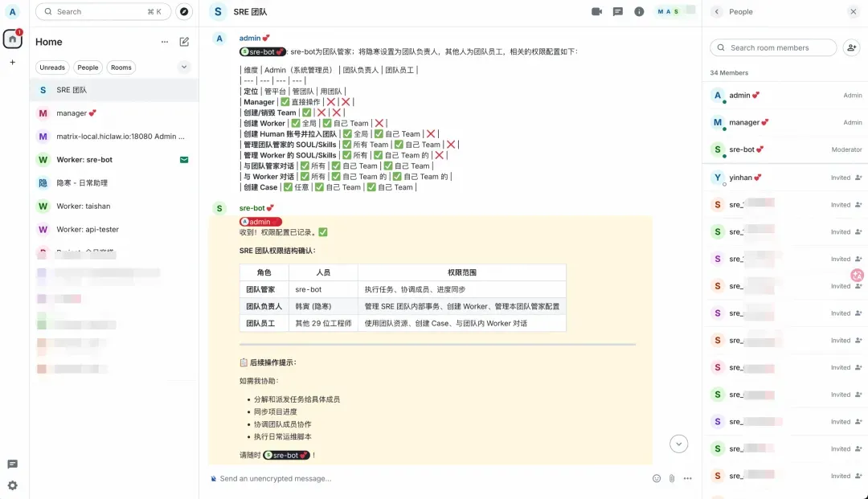Focus the Search room members field
This screenshot has height=499, width=868.
pos(773,47)
